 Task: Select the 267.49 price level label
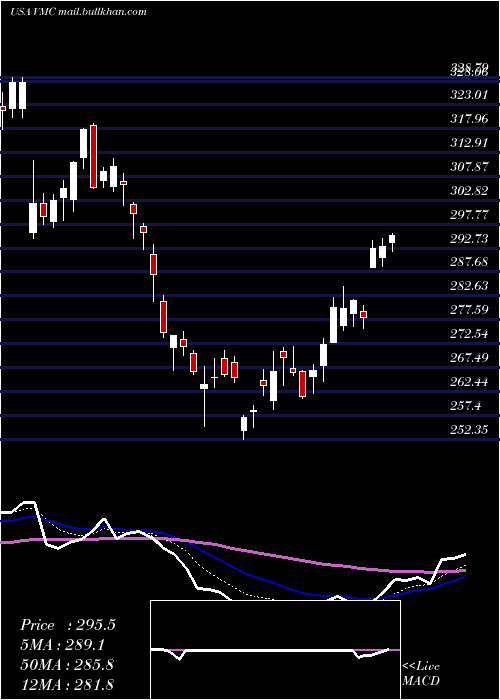(x=468, y=358)
